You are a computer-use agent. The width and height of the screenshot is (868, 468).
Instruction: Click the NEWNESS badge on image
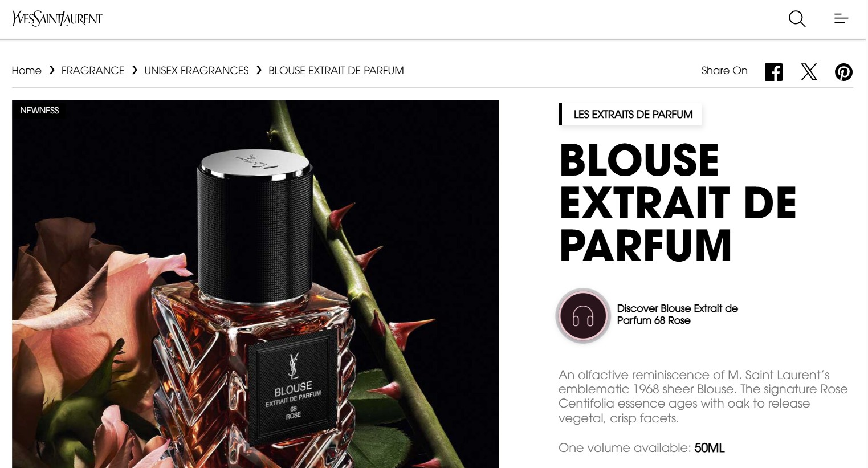pyautogui.click(x=39, y=111)
